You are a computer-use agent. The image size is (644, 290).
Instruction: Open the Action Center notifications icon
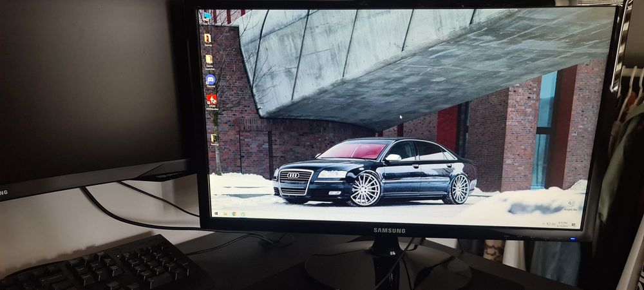573,225
